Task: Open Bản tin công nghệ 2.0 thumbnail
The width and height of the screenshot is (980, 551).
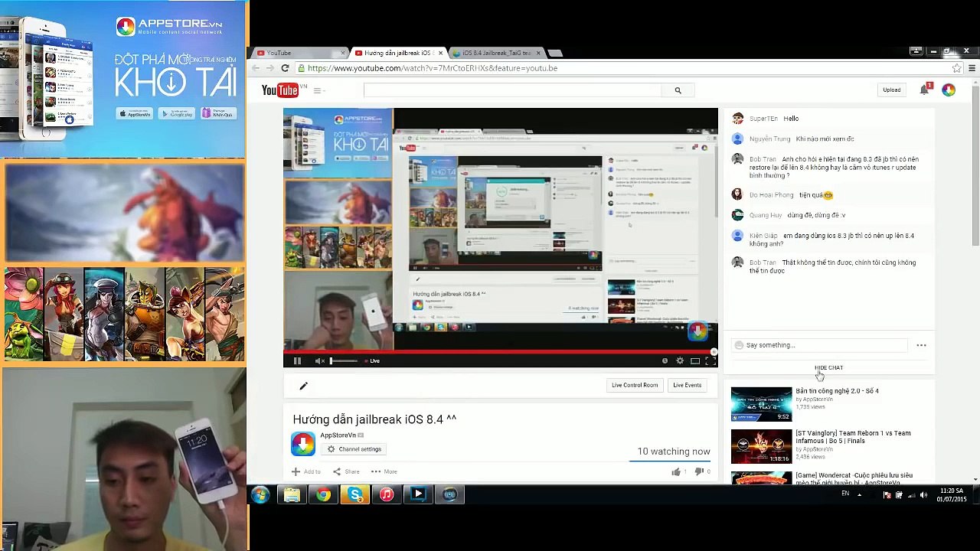Action: pos(761,404)
